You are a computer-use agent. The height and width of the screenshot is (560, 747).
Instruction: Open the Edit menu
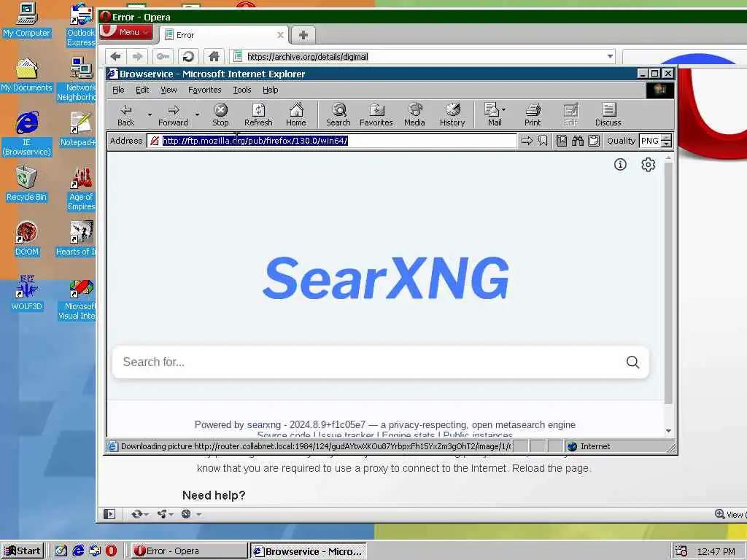142,90
